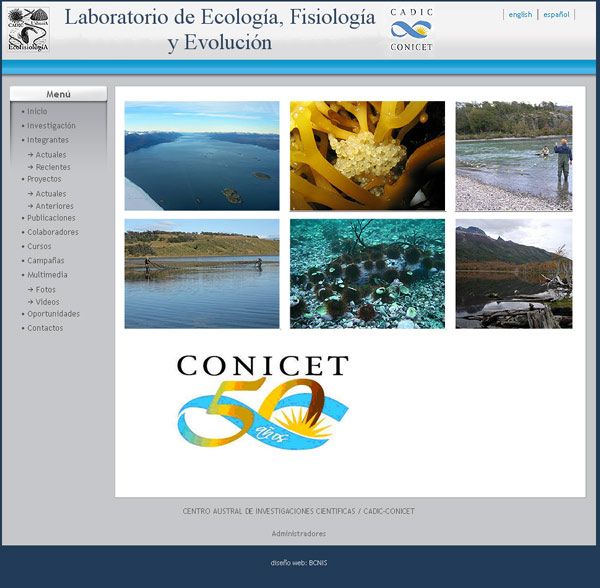Click the Ecofisiología lab logo
The image size is (600, 588).
click(x=29, y=30)
